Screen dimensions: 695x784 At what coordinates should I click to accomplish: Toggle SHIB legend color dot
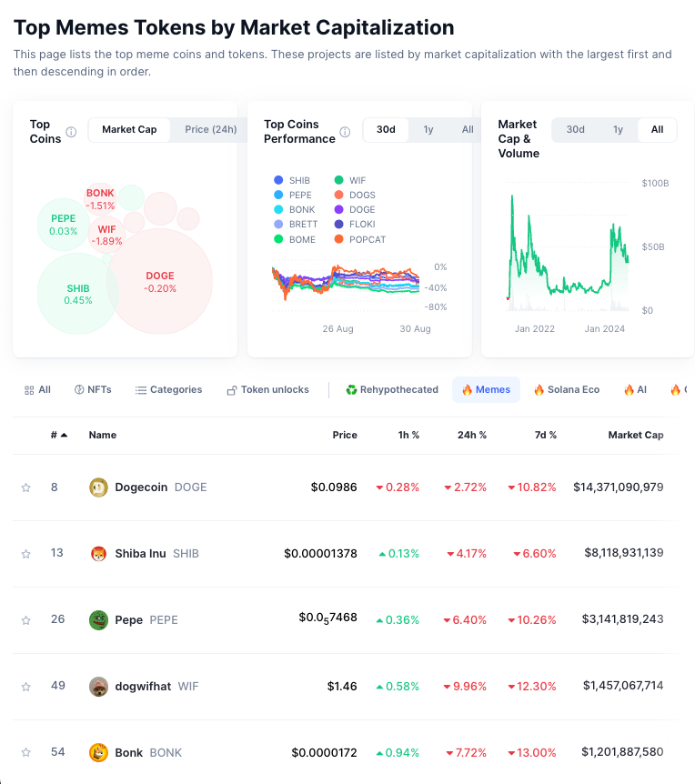[x=278, y=180]
